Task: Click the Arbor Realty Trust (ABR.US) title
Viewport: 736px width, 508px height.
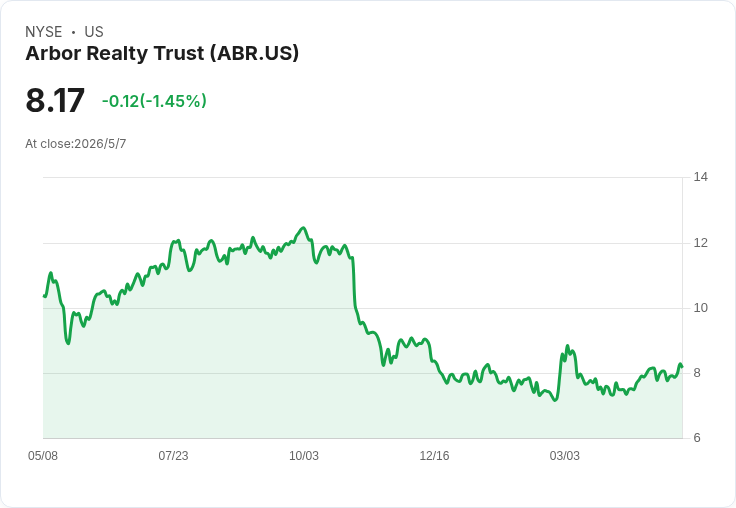Action: point(162,54)
